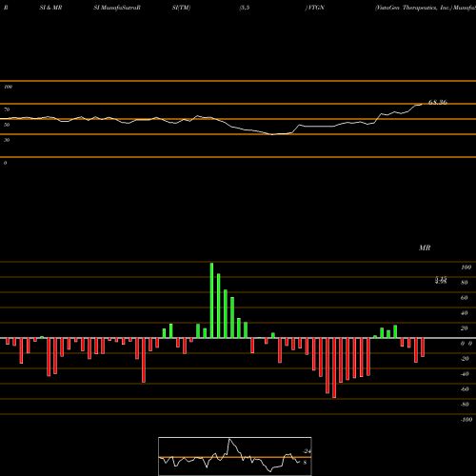Click the -40 label on MR axis
Image resolution: width=476 pixels, height=476 pixels.
click(x=465, y=374)
